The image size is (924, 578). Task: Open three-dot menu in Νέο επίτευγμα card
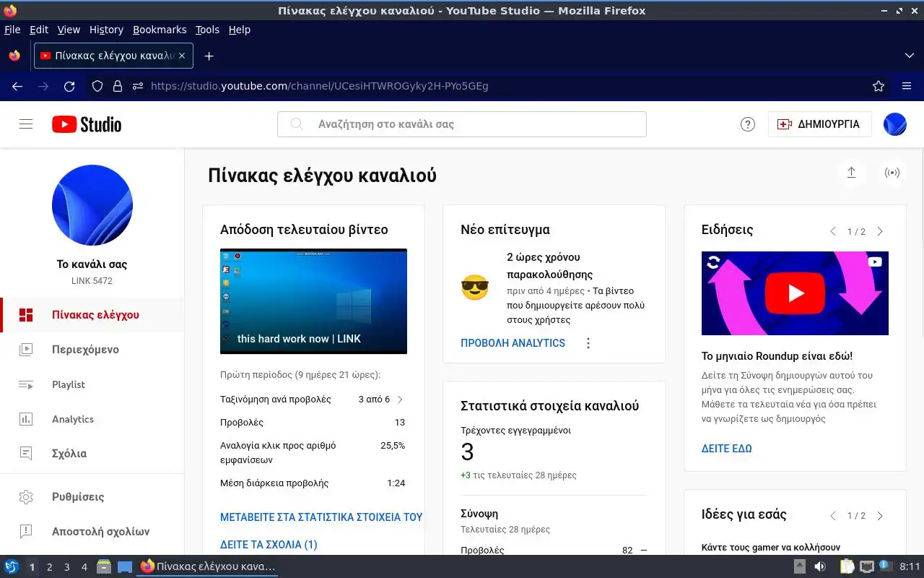pos(588,343)
